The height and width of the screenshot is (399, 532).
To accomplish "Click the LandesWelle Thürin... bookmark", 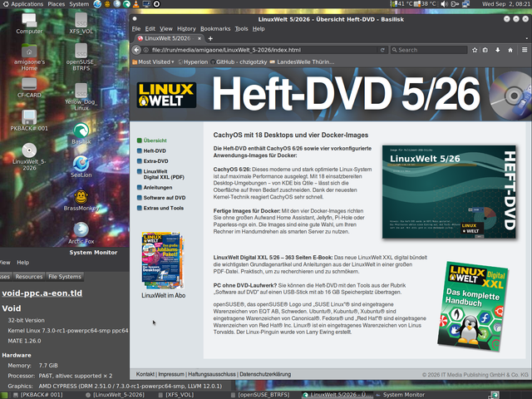I will [302, 62].
